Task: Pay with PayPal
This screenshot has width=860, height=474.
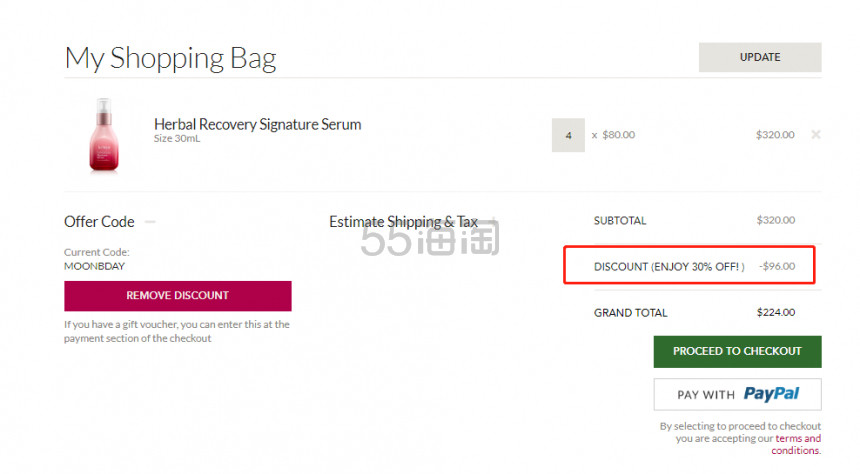Action: (737, 394)
